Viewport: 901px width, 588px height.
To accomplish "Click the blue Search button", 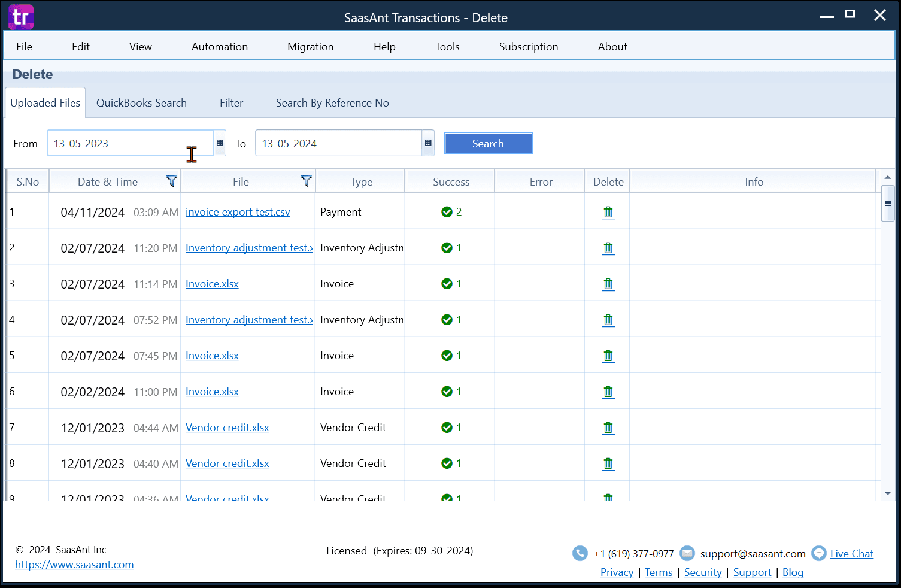I will click(489, 143).
